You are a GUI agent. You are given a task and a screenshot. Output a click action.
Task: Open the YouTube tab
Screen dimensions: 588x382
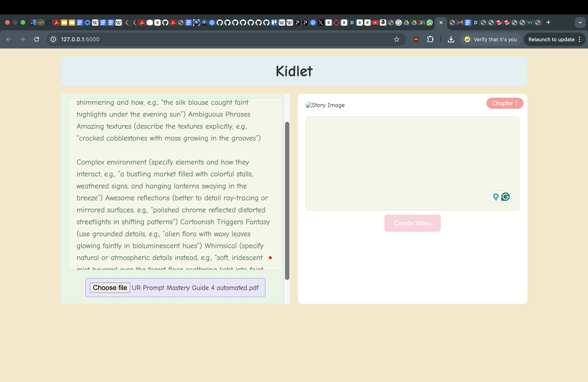coord(375,23)
